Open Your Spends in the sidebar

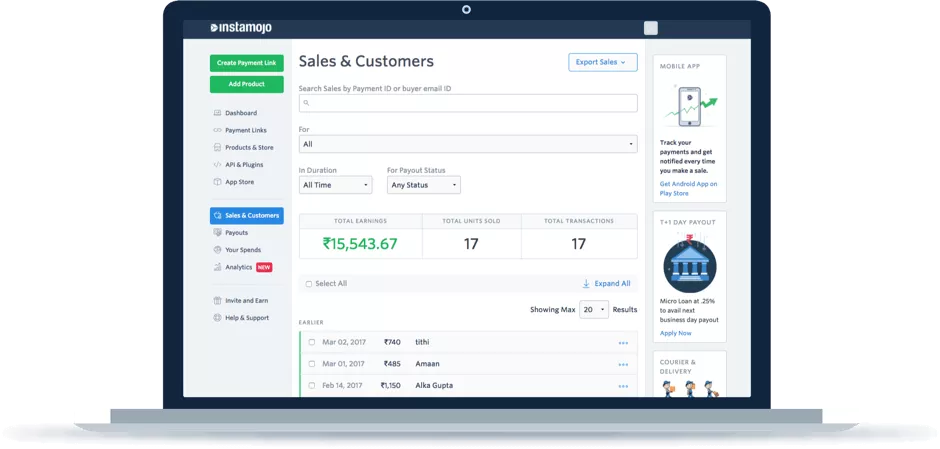243,249
